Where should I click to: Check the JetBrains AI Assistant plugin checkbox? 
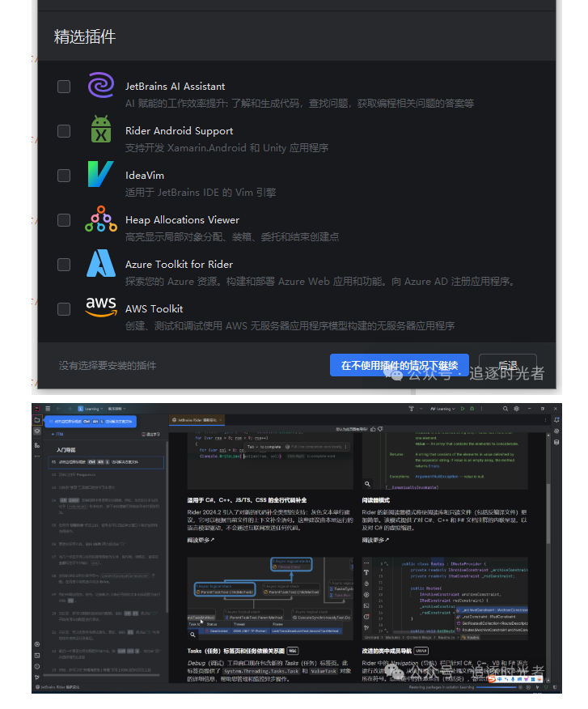point(64,87)
